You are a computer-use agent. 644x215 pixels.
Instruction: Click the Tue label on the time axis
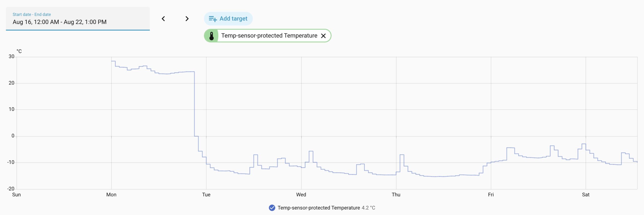point(206,195)
